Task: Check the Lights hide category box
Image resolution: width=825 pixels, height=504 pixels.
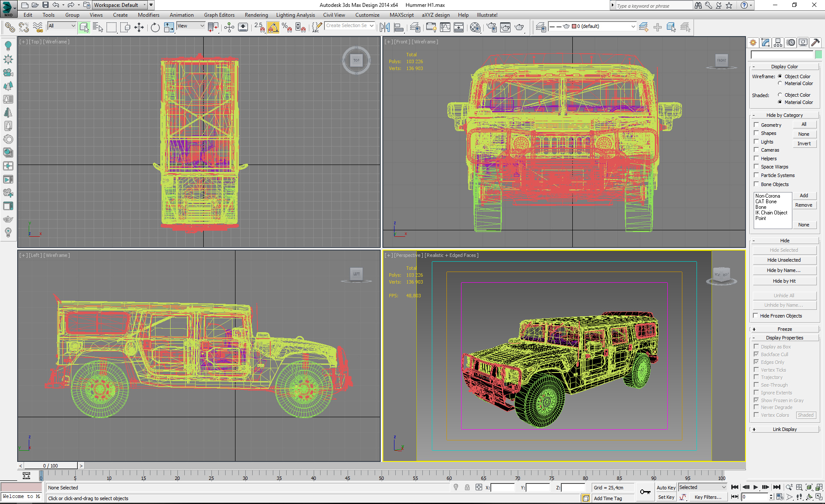Action: tap(756, 141)
